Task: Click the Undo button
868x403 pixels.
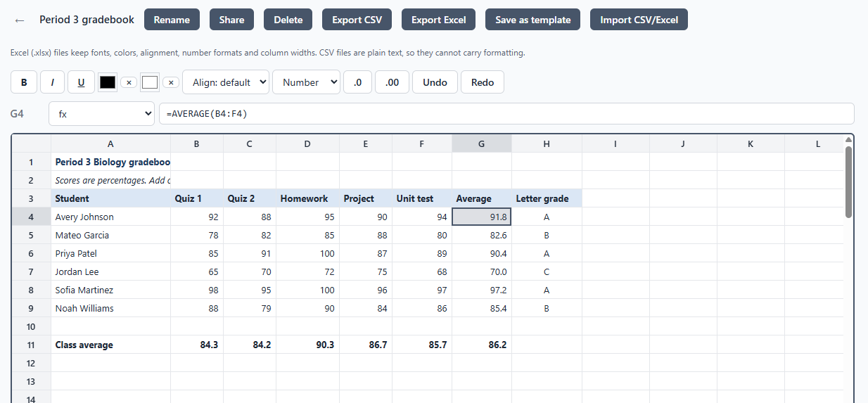Action: (435, 82)
